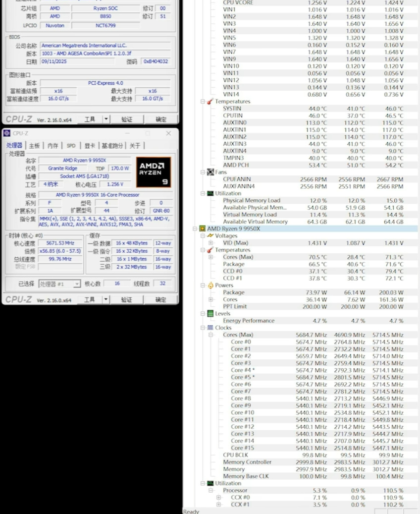Switch to the 显卡 tab
Viewport: 420px width, 514px height.
point(90,146)
